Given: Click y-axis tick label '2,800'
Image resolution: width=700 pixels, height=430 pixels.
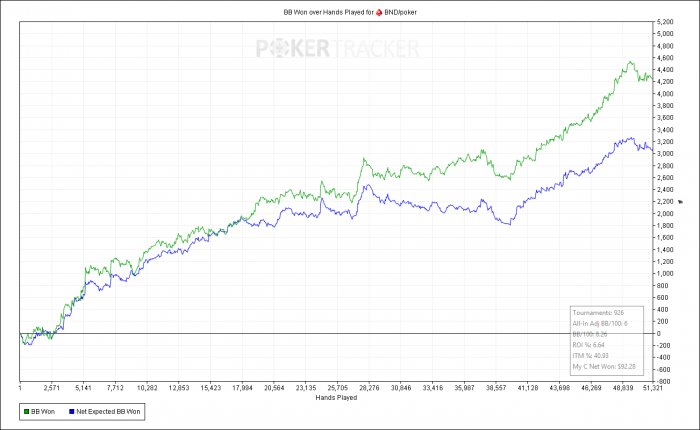Looking at the screenshot, I should coord(665,166).
